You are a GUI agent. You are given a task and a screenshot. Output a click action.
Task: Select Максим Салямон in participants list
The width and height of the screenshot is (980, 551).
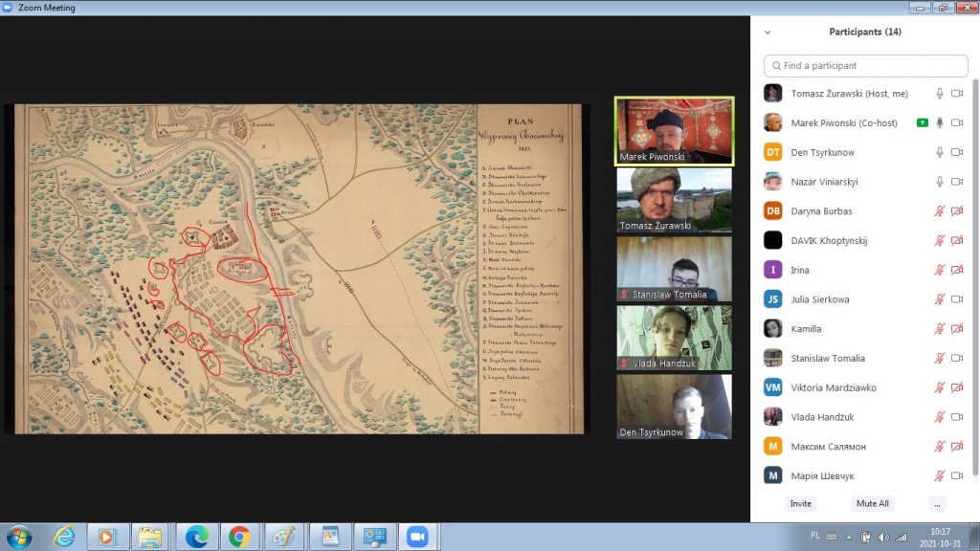pos(828,447)
